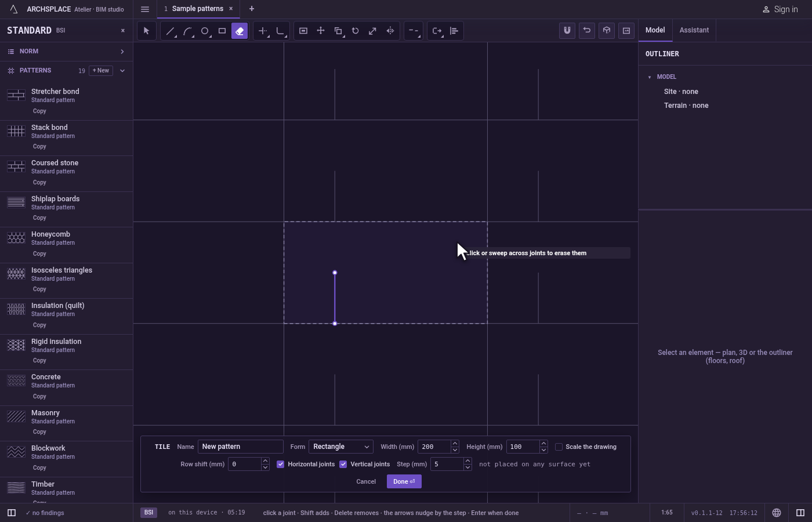This screenshot has height=522, width=812.
Task: Toggle Horizontal joints checkbox
Action: tap(281, 464)
